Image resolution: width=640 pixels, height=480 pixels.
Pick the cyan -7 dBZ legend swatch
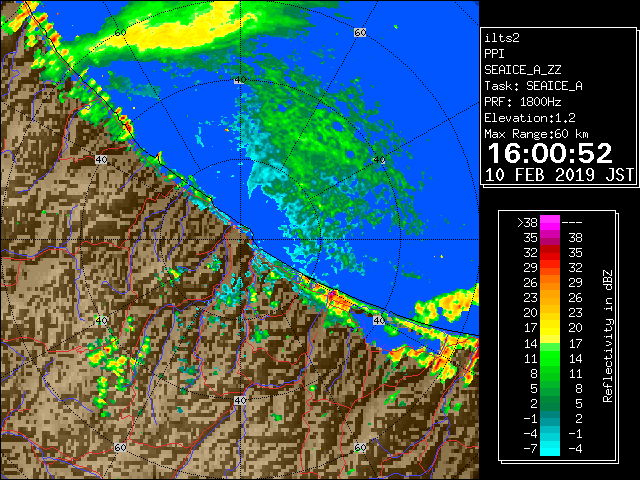(x=550, y=448)
